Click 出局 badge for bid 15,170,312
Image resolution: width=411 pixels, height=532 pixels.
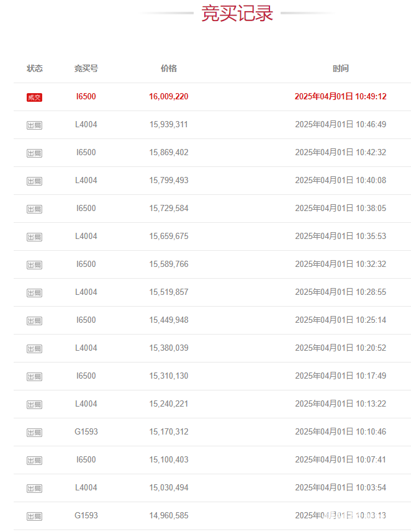(34, 432)
